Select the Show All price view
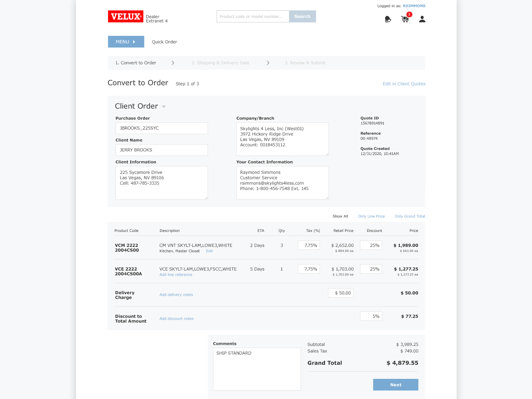This screenshot has height=399, width=532. [x=340, y=216]
